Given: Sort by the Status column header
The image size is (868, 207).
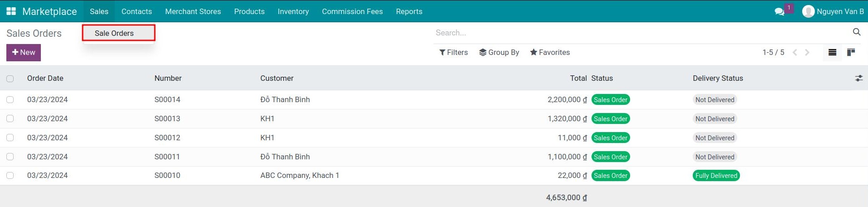Looking at the screenshot, I should [602, 78].
